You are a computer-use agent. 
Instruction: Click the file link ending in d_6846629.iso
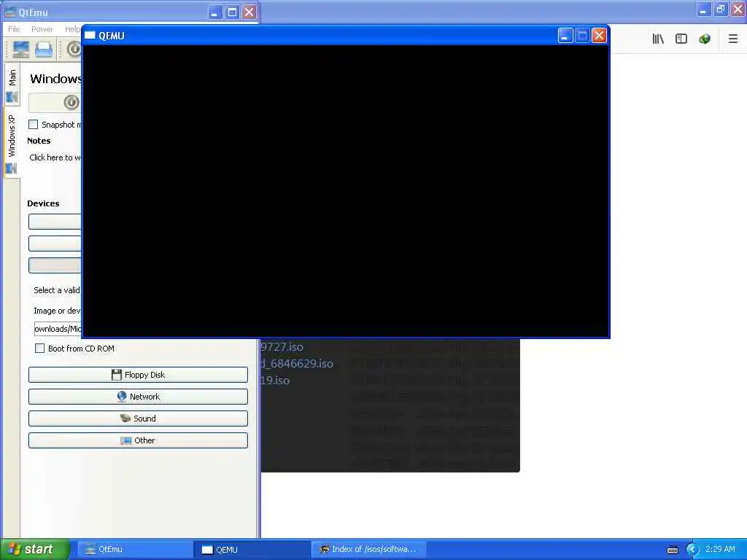tap(298, 364)
